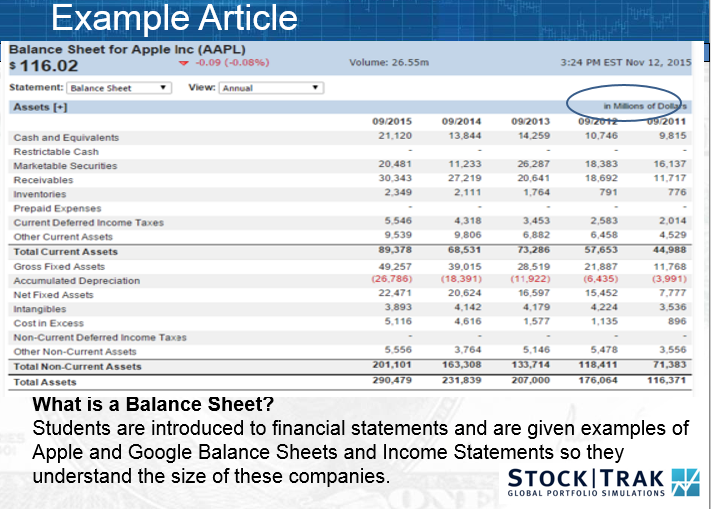Expand the Assets [+] section header
This screenshot has height=509, width=711.
(40, 107)
